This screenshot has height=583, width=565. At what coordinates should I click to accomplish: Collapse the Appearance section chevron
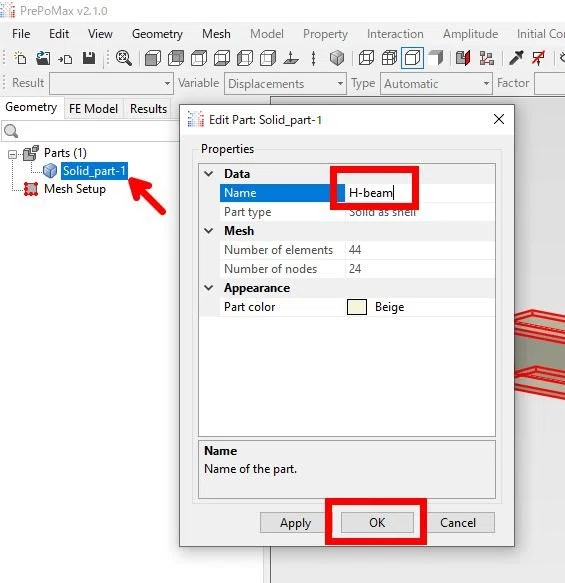pyautogui.click(x=209, y=288)
